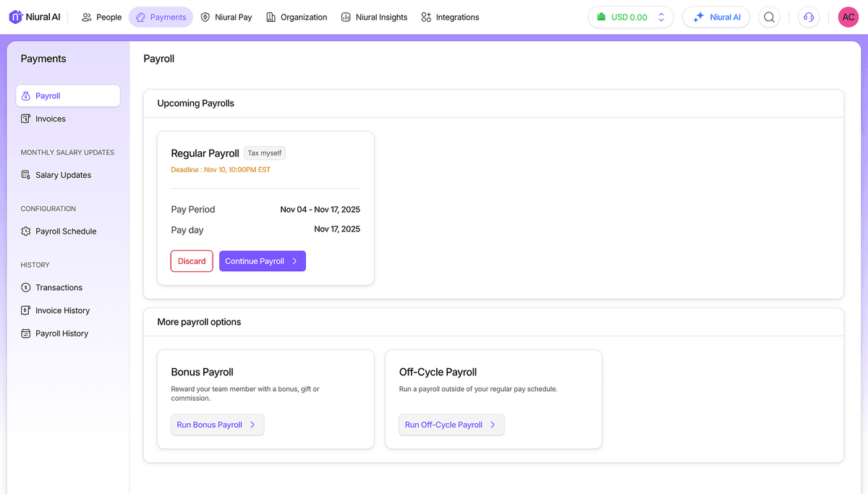Open the Niural AI logo icon

pyautogui.click(x=14, y=17)
